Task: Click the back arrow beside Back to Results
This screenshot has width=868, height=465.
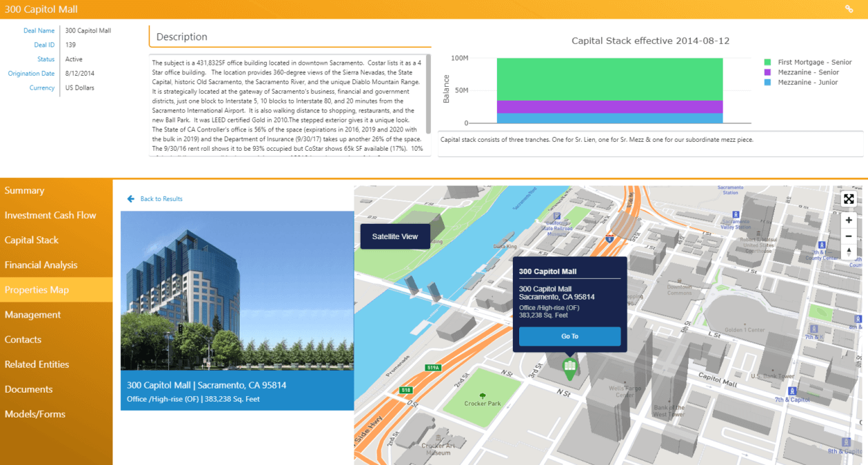Action: point(131,198)
